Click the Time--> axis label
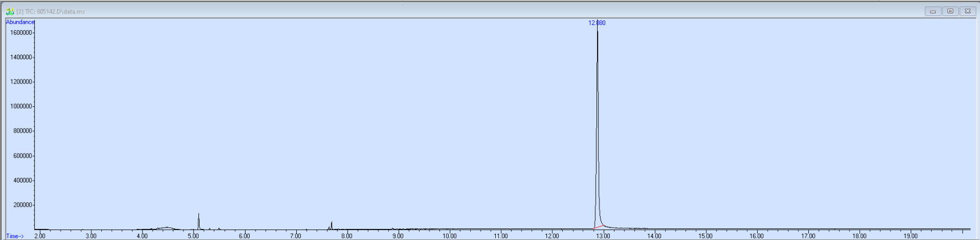This screenshot has height=240, width=980. tap(15, 236)
